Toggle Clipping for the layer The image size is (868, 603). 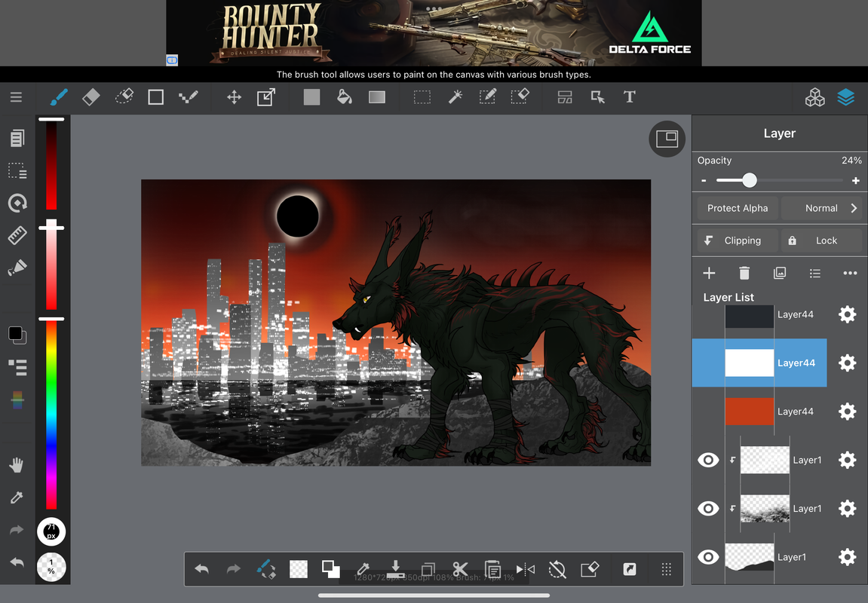738,240
